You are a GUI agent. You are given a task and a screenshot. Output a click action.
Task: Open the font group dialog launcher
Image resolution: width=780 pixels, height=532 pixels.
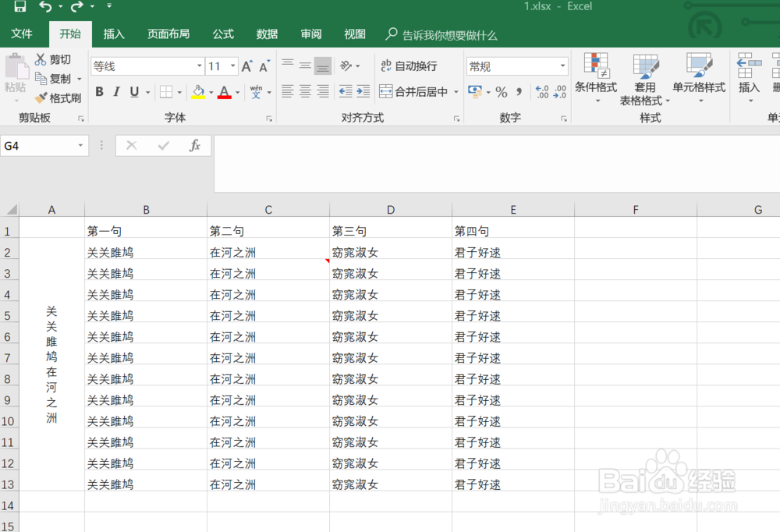(x=269, y=119)
